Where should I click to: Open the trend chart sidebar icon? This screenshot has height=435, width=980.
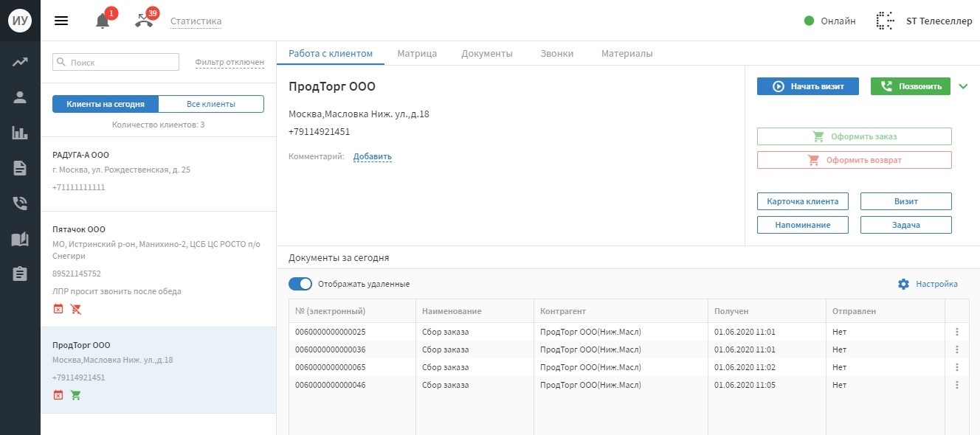pyautogui.click(x=20, y=62)
